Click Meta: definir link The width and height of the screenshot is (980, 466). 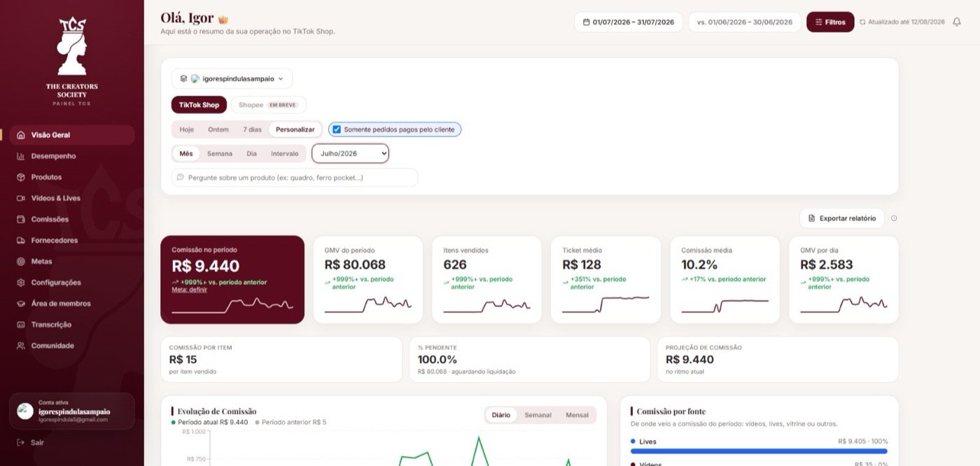[189, 290]
